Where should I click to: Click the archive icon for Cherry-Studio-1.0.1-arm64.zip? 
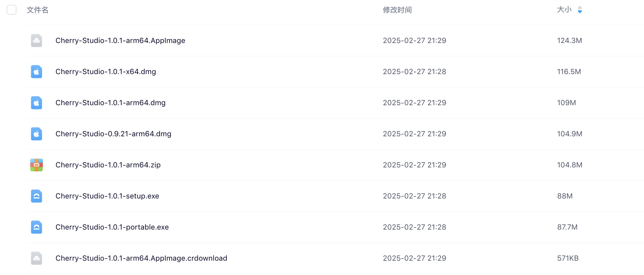(36, 165)
